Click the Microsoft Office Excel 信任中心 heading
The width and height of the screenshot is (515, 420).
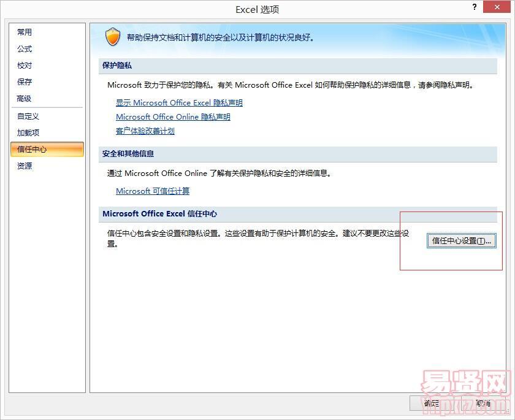tap(159, 214)
